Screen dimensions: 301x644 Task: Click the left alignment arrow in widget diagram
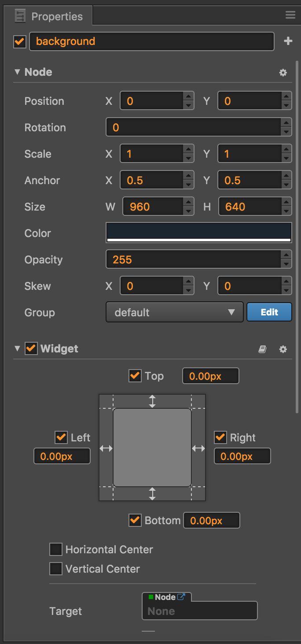106,448
